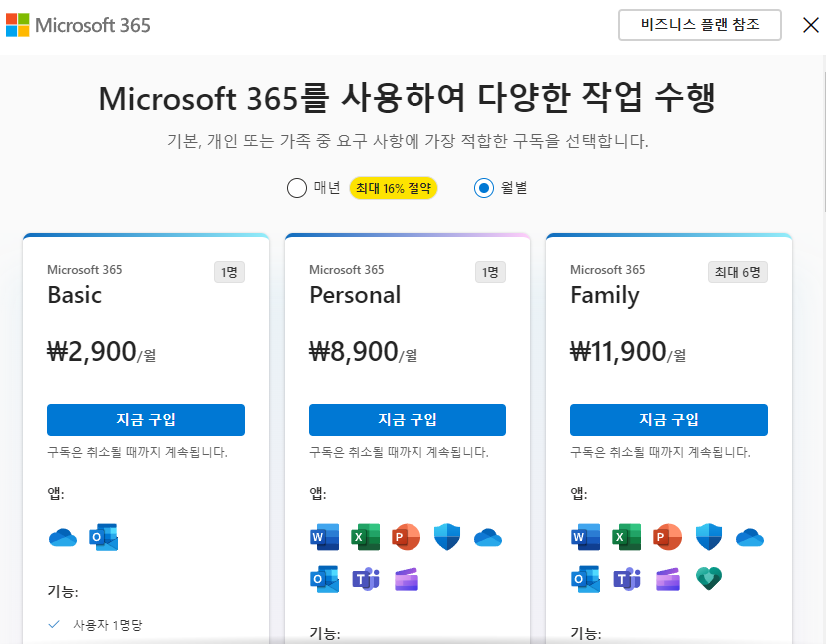
Task: Click the Family Safety heart icon
Action: tap(709, 579)
